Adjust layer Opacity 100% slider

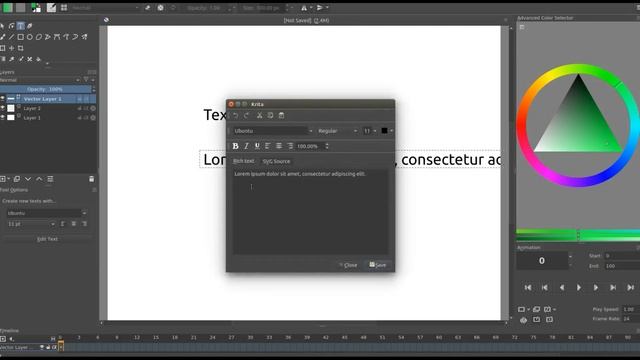tap(45, 89)
